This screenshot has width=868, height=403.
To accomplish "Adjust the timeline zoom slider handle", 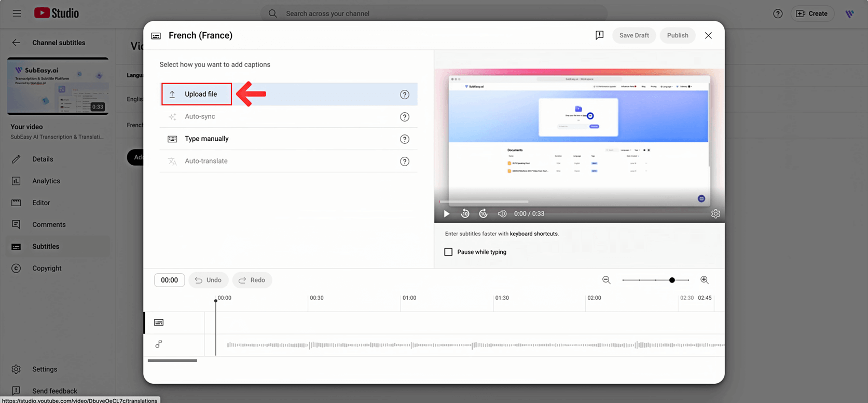I will (672, 280).
